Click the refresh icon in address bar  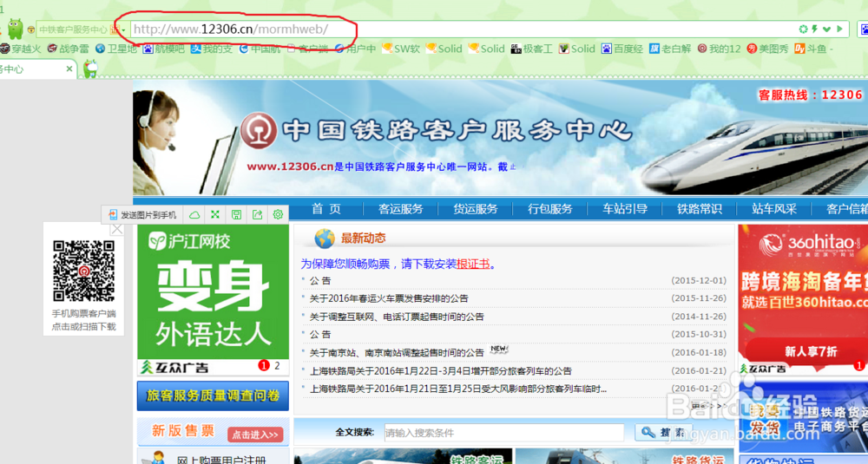pyautogui.click(x=803, y=29)
